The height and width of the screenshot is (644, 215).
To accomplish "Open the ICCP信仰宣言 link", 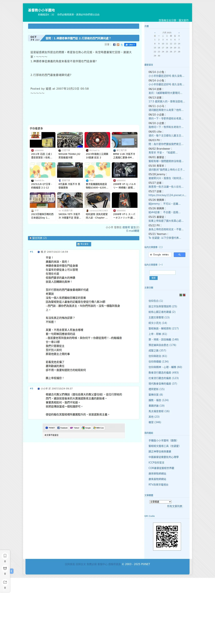I will [156, 462].
